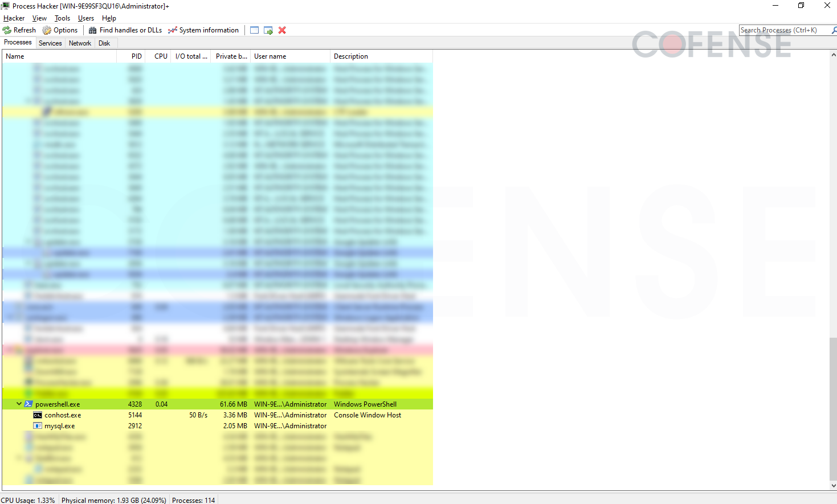Viewport: 837px width, 504px height.
Task: Switch to the Network tab
Action: point(80,43)
